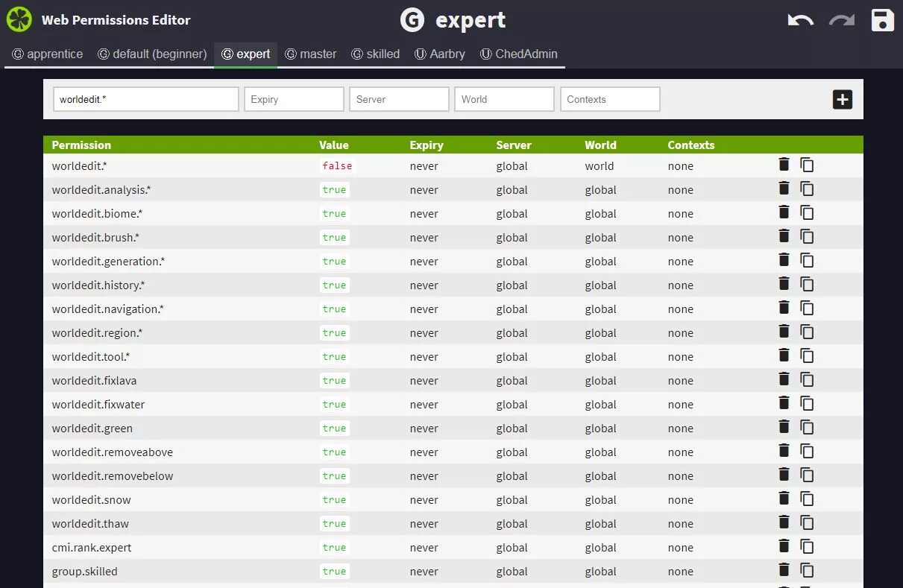
Task: Click the worldedit.thaw permission name
Action: (x=90, y=524)
